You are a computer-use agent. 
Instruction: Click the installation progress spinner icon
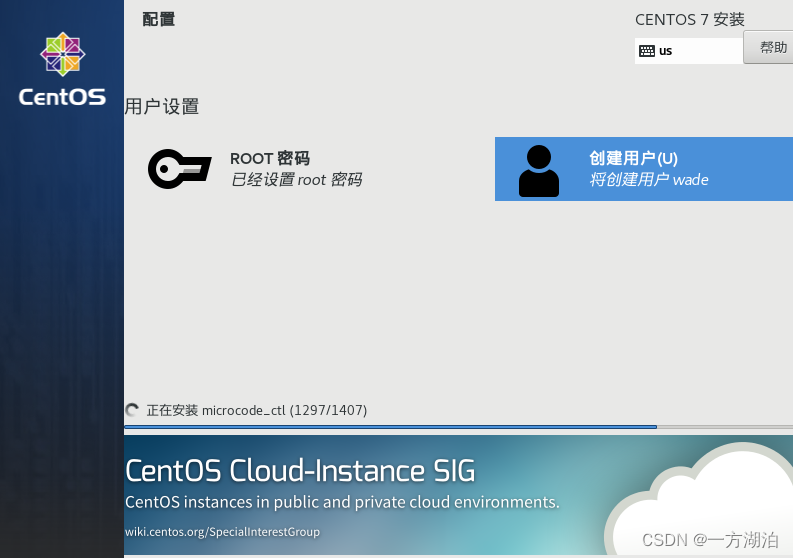132,410
